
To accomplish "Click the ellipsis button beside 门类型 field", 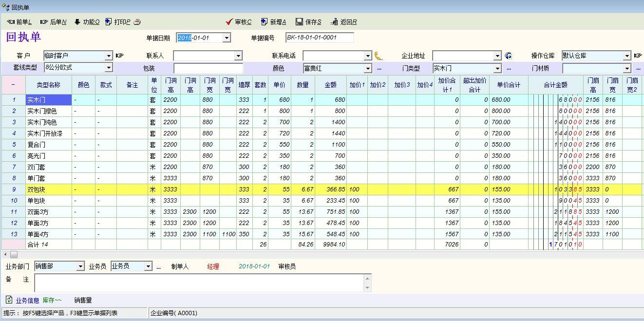I will (x=509, y=69).
